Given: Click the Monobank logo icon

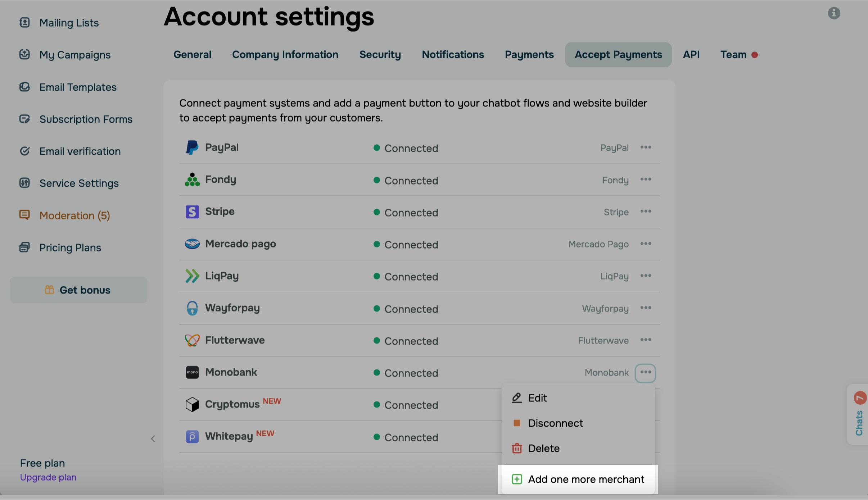Looking at the screenshot, I should [192, 372].
